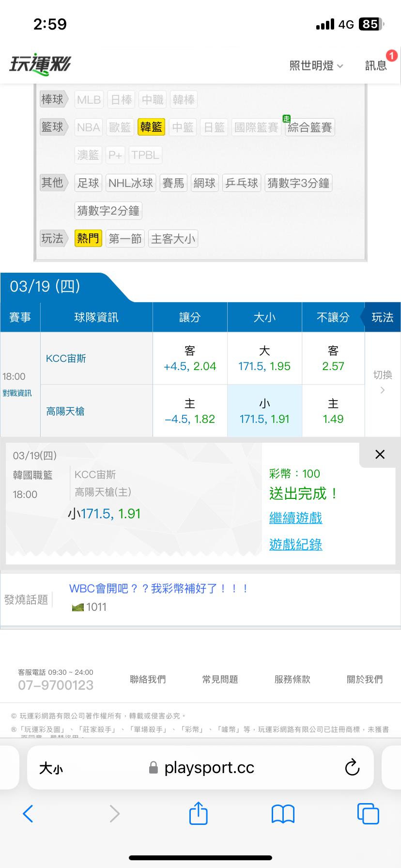Screen dimensions: 401x868
Task: Open Safari tabs overview icon
Action: pyautogui.click(x=368, y=814)
